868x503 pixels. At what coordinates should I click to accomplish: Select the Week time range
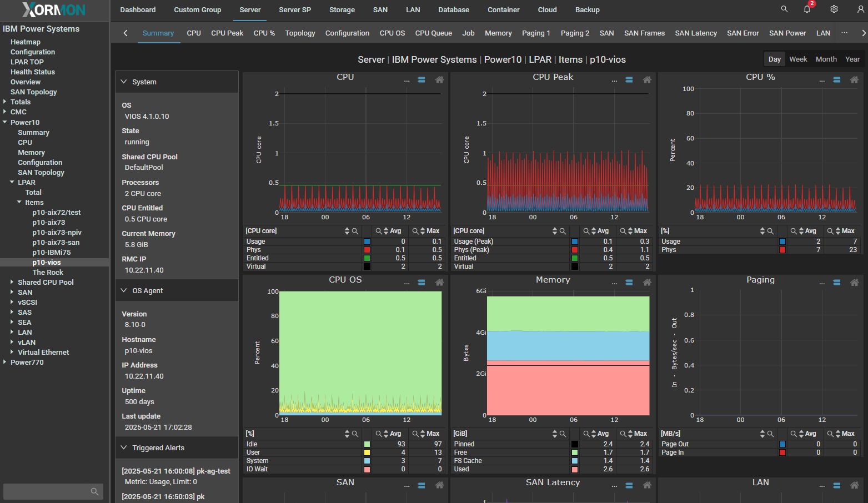(798, 59)
